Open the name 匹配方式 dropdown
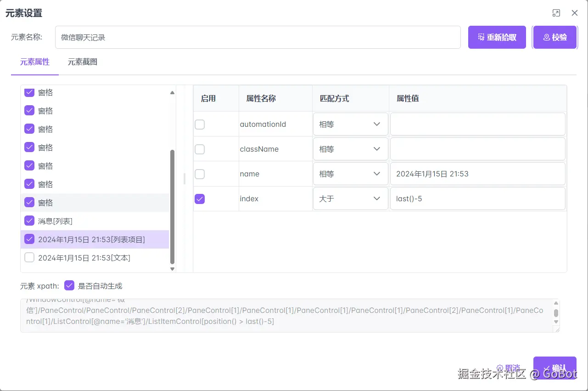This screenshot has height=391, width=588. point(351,174)
